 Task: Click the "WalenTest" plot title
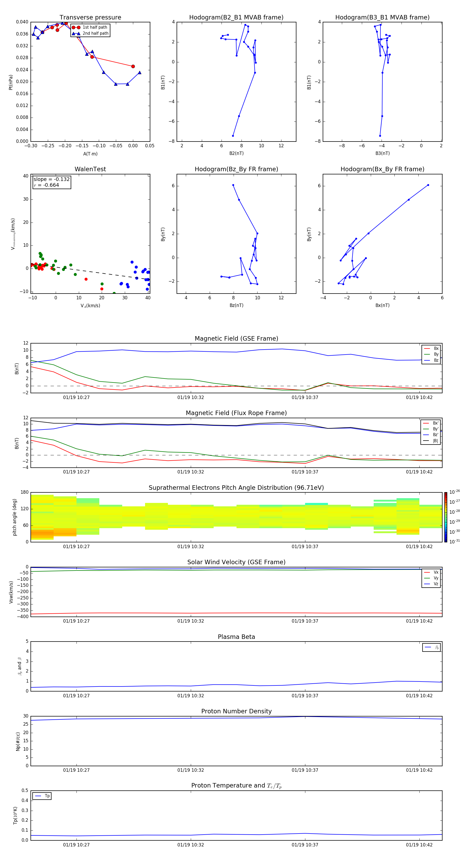point(90,169)
